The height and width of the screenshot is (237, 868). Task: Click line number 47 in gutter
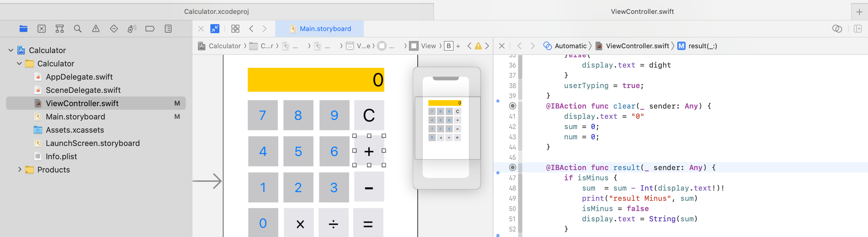512,178
